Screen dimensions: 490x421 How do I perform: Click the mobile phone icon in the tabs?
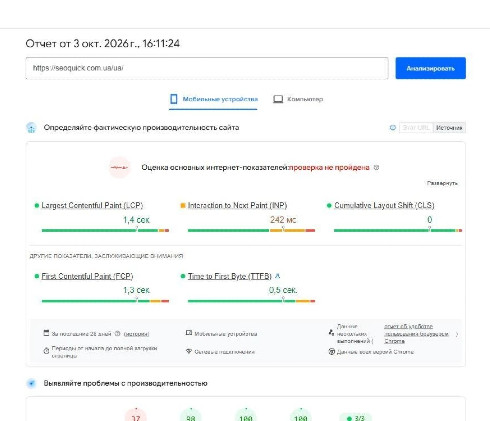click(x=174, y=99)
